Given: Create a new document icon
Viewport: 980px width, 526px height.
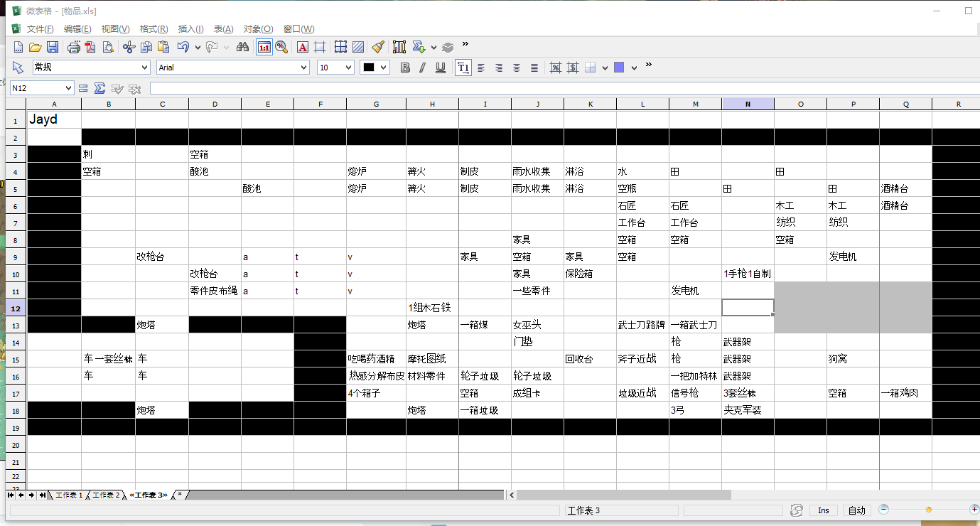Looking at the screenshot, I should coord(19,47).
